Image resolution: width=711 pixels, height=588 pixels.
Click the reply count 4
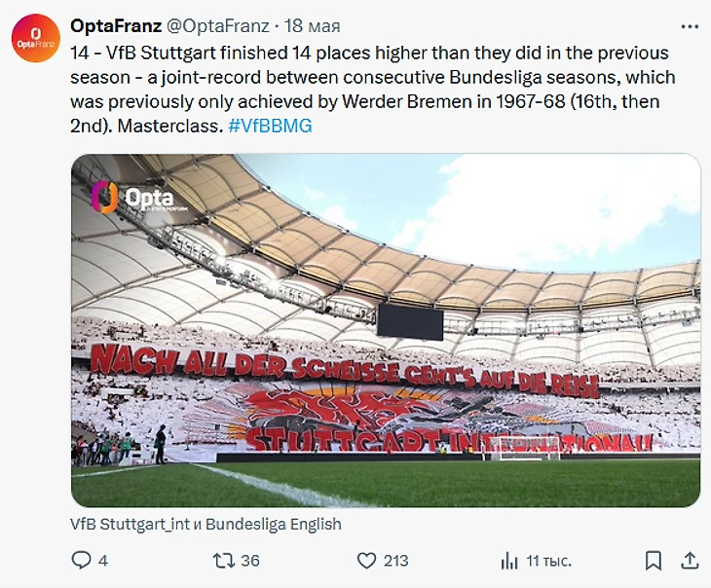[x=103, y=561]
